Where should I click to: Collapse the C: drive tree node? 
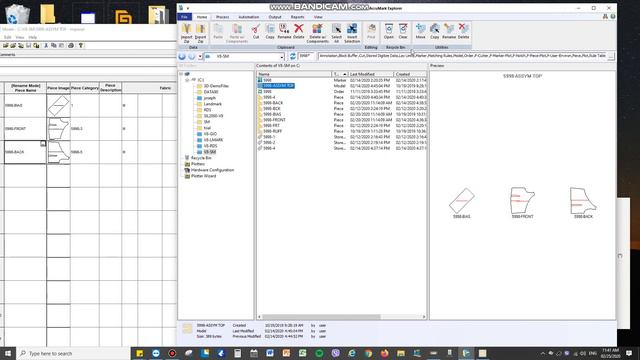187,80
